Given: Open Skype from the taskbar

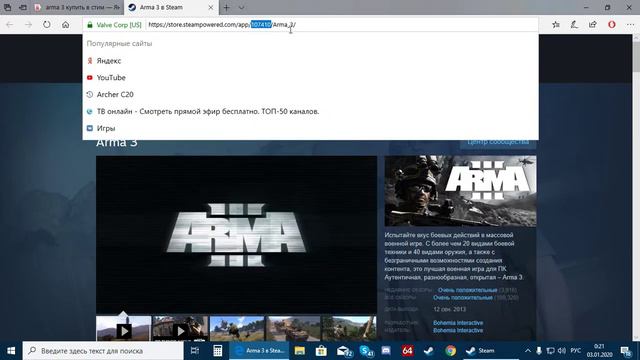Looking at the screenshot, I should [x=366, y=351].
